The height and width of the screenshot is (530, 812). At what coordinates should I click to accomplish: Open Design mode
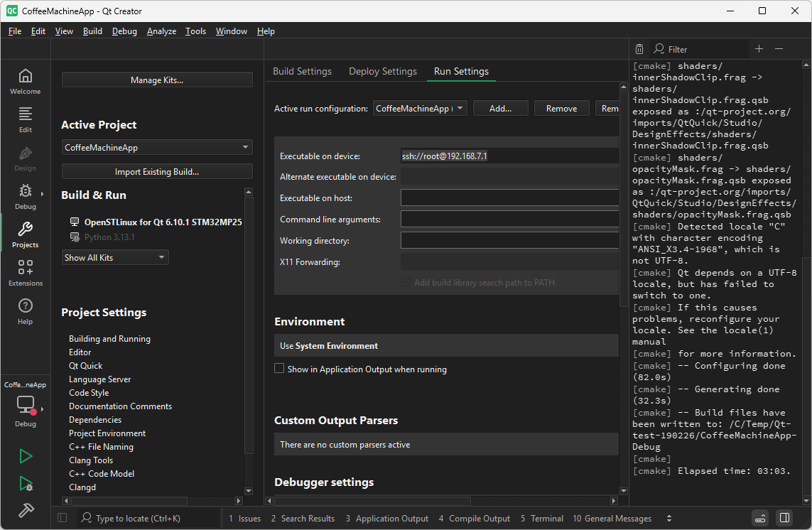25,158
